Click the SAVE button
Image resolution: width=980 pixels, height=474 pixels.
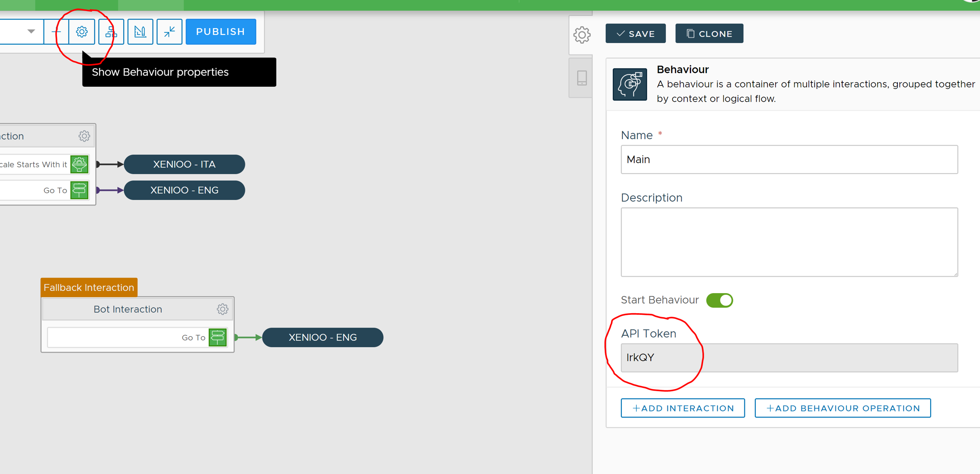(635, 34)
